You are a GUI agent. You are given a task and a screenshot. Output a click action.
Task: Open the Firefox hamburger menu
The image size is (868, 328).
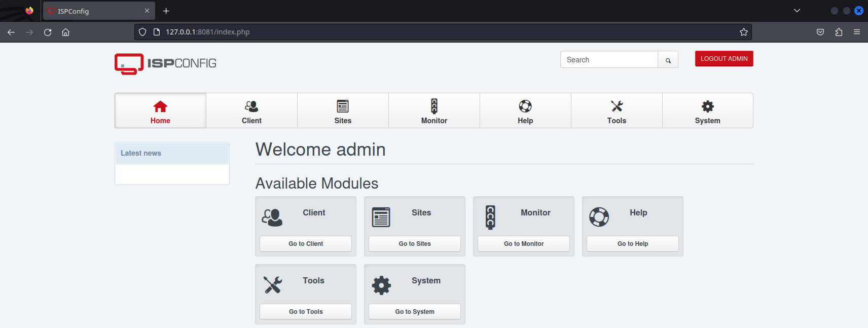click(857, 32)
